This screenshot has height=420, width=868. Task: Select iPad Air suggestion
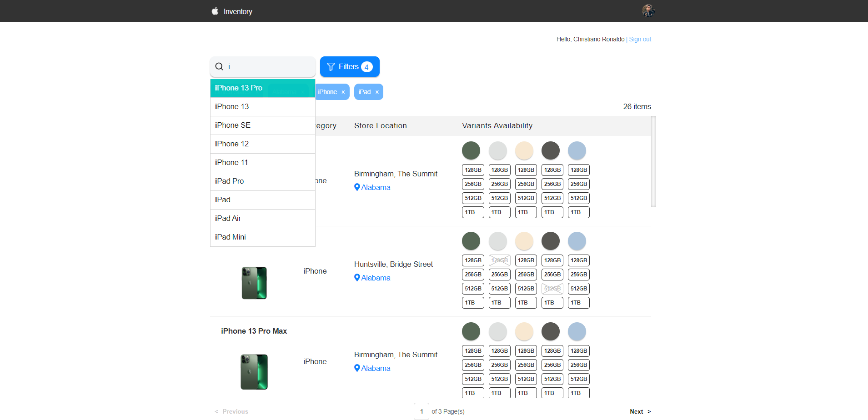263,218
